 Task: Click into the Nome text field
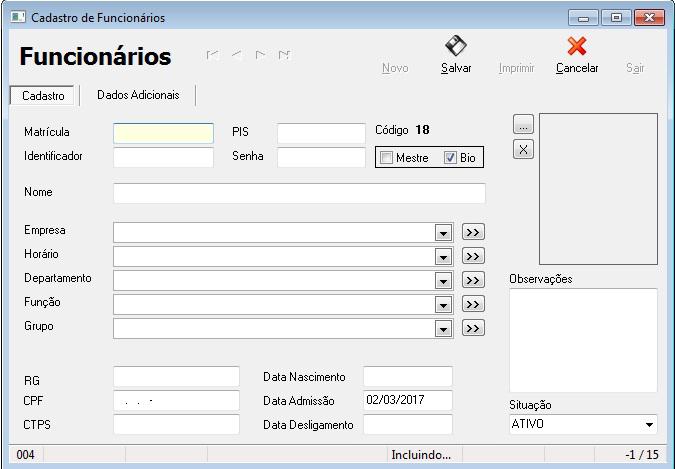pos(299,193)
